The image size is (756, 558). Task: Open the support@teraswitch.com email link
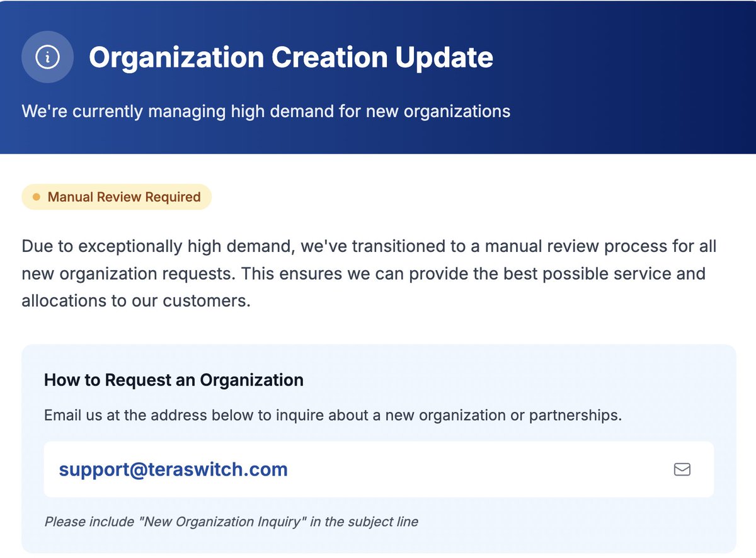tap(173, 469)
